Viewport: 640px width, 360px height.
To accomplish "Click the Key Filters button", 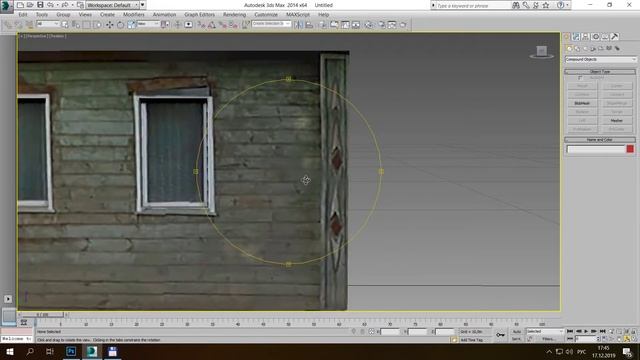I will [x=549, y=339].
